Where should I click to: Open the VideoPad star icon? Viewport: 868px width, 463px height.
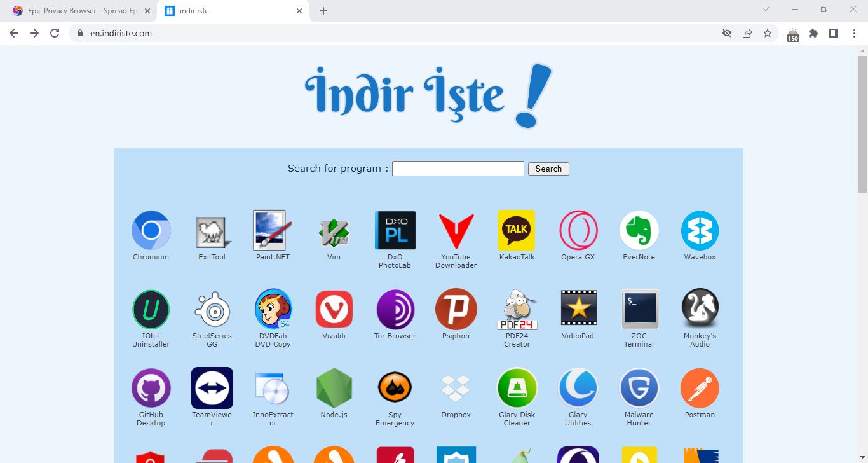[x=578, y=309]
